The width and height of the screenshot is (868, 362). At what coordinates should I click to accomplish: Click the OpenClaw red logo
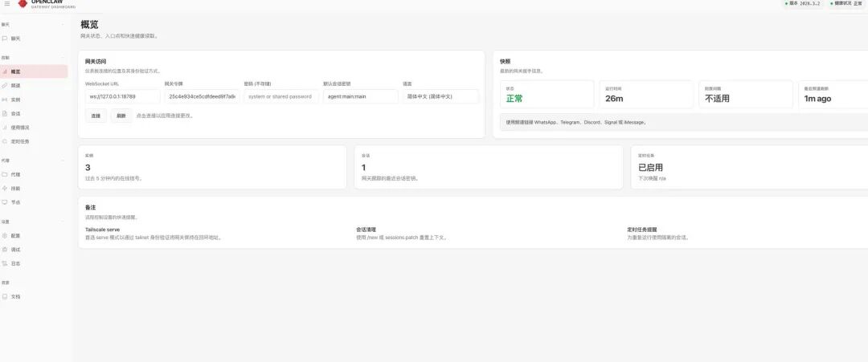point(23,4)
